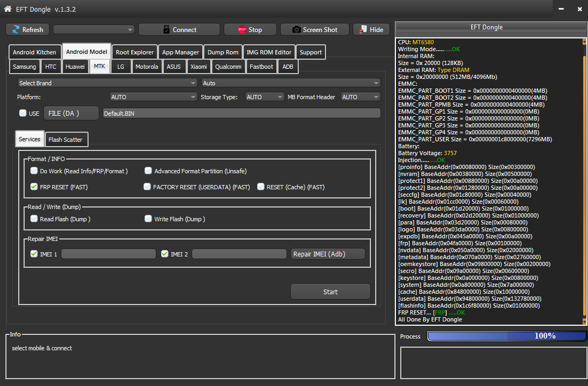Enable FACTORY RESET (USERDATA) (FAST) option
This screenshot has width=588, height=386.
pyautogui.click(x=147, y=187)
